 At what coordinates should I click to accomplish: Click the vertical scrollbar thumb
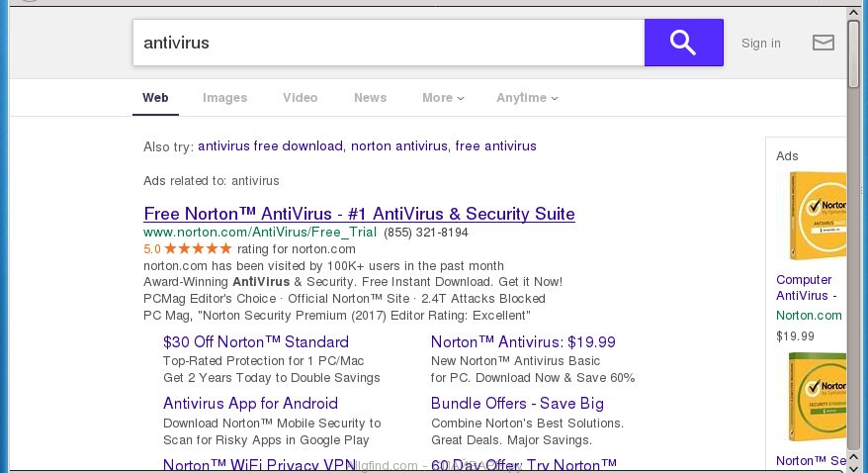click(x=855, y=49)
